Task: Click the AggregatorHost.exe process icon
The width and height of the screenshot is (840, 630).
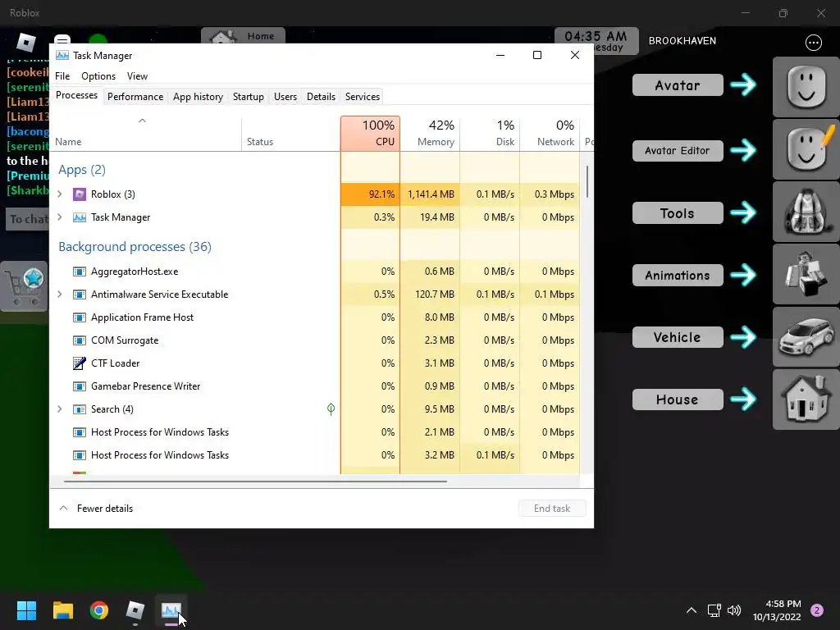Action: coord(80,272)
